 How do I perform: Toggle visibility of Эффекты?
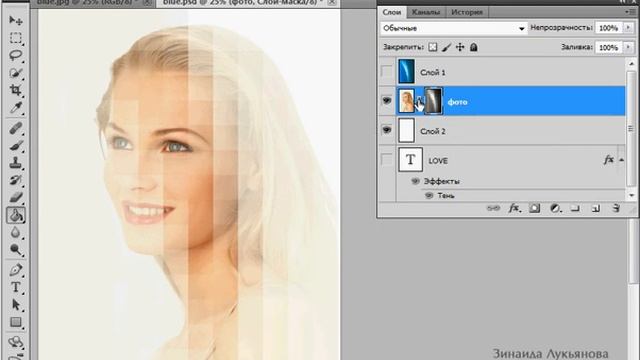point(415,181)
